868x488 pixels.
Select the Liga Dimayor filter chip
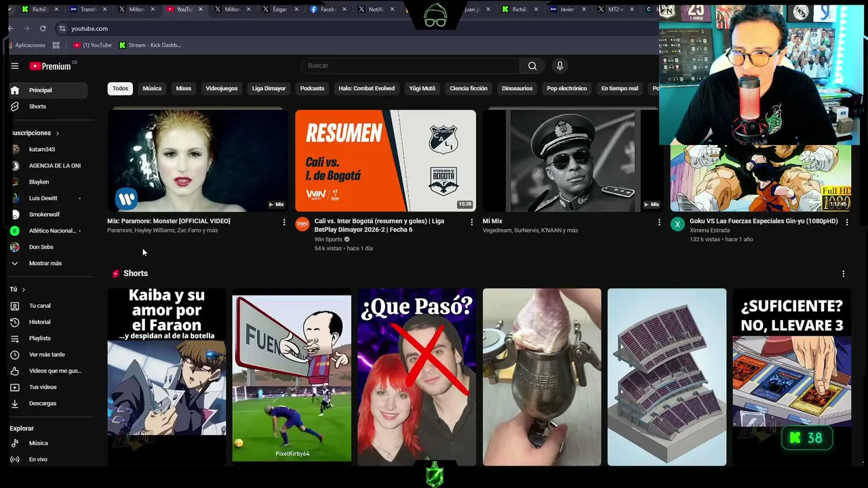pyautogui.click(x=269, y=89)
